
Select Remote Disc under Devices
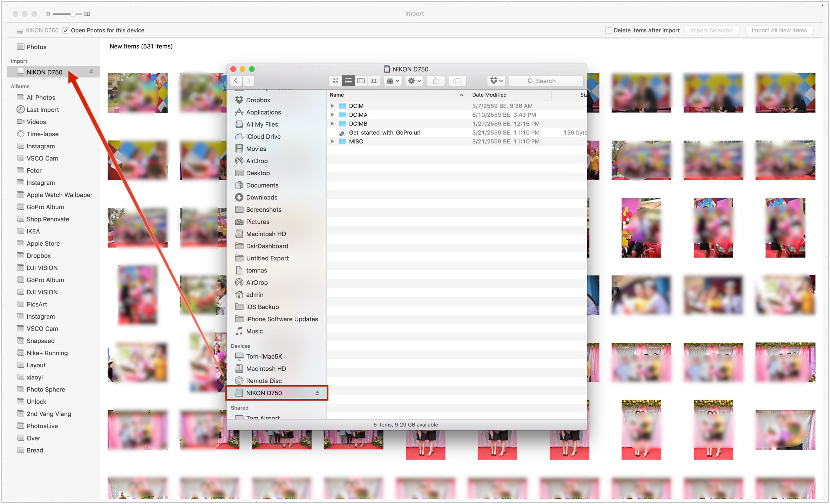coord(264,381)
